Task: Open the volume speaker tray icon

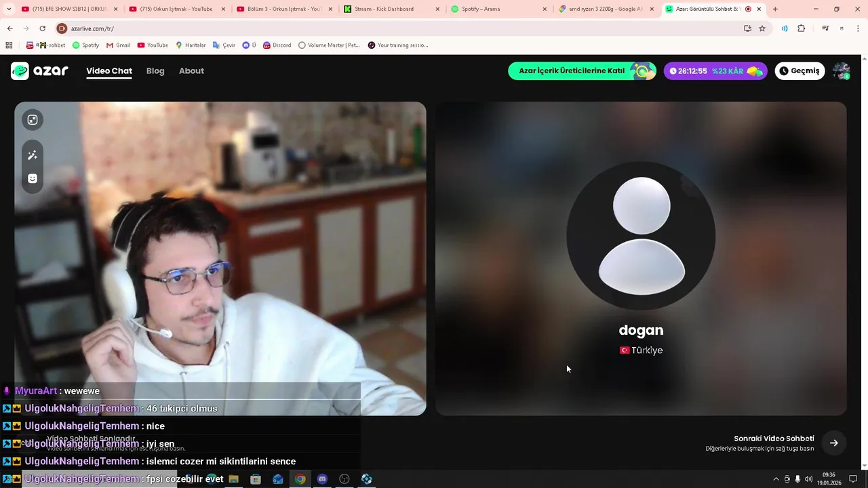Action: click(808, 479)
